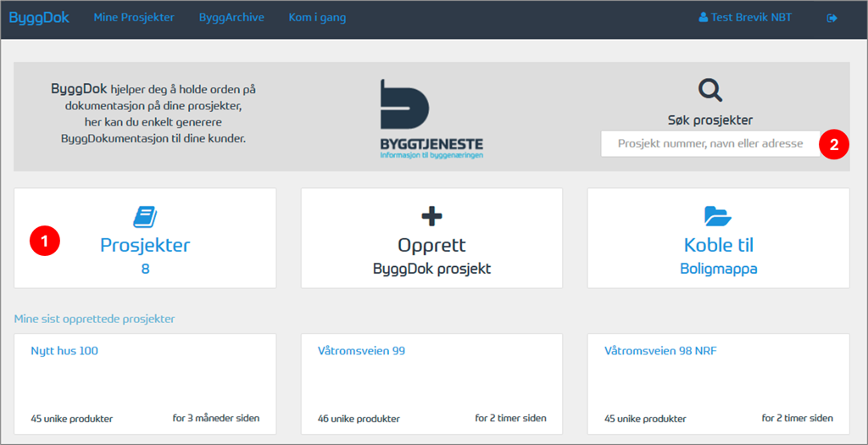The width and height of the screenshot is (868, 445).
Task: Click the logout icon in top bar
Action: [x=832, y=18]
